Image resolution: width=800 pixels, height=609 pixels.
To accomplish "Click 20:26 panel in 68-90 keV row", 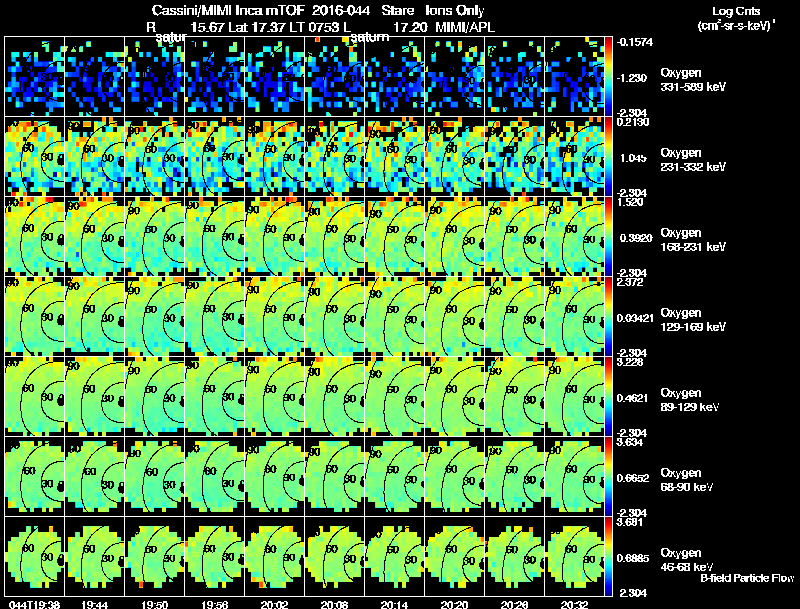I will pos(514,476).
